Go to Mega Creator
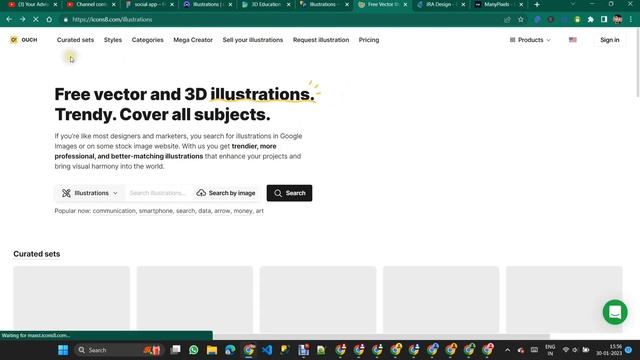 (x=193, y=40)
